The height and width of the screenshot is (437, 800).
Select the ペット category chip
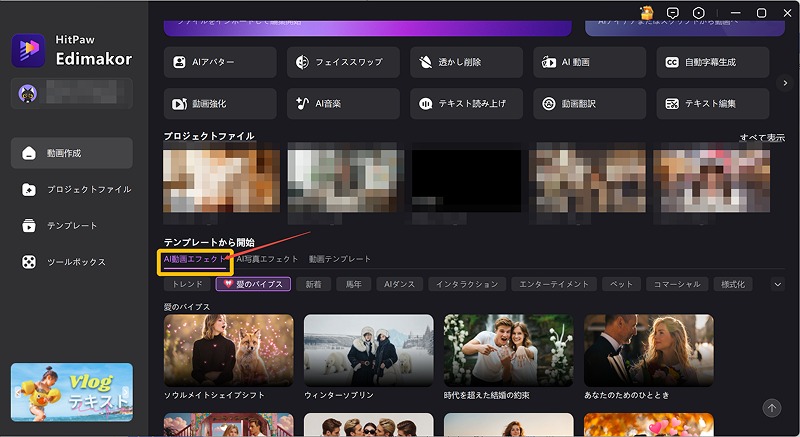(x=621, y=284)
